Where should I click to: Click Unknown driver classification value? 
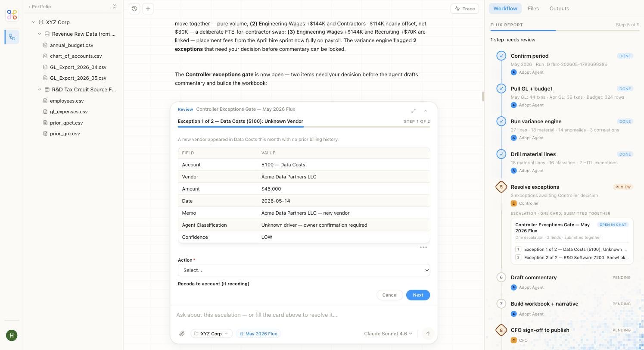tap(314, 225)
